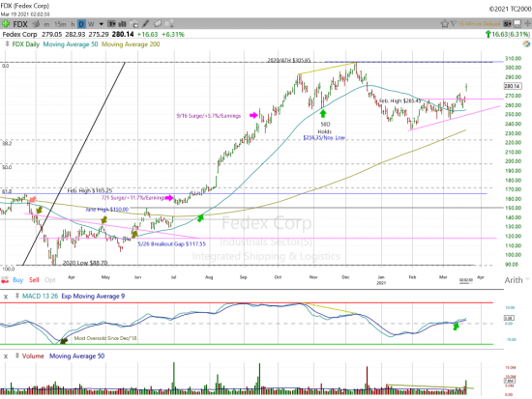Click the June High $150.00 annotation

[106, 210]
